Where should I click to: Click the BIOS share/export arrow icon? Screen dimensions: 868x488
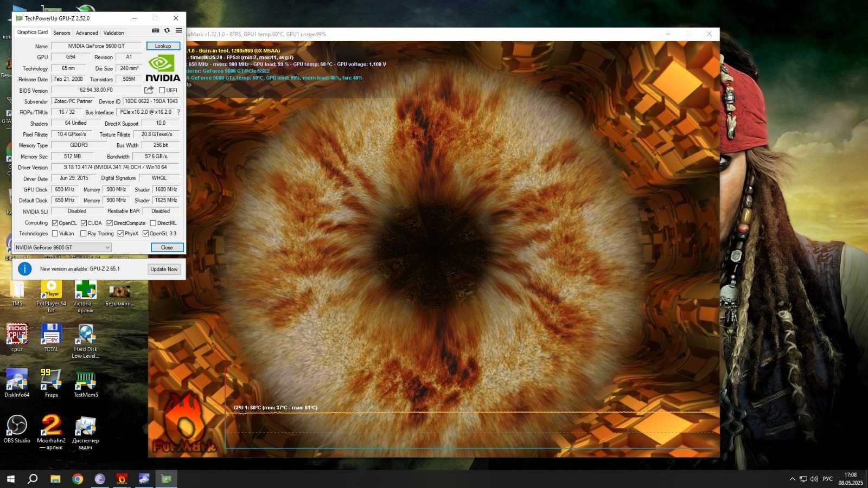coord(149,90)
